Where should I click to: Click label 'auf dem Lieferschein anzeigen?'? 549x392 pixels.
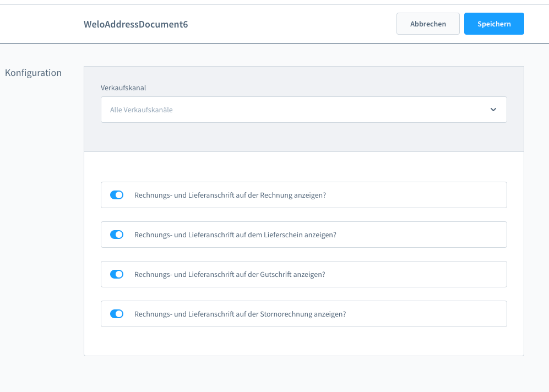pyautogui.click(x=286, y=235)
